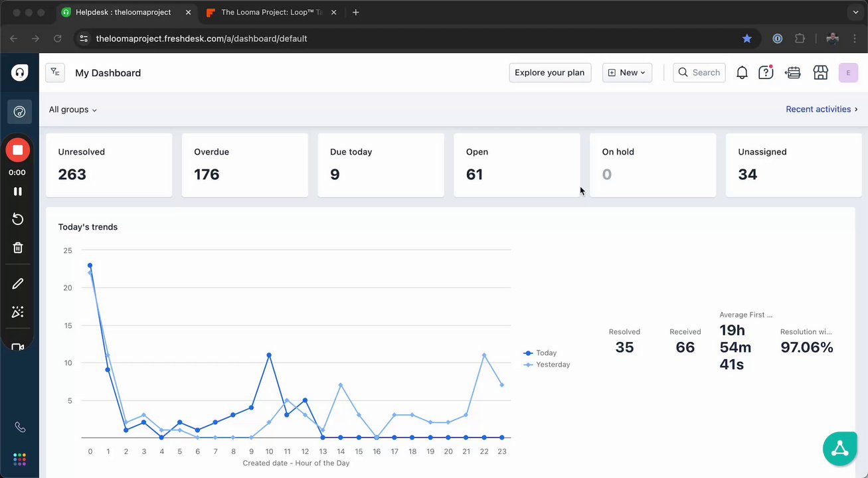Viewport: 868px width, 478px height.
Task: Expand the browser tab list chevron
Action: [x=855, y=13]
